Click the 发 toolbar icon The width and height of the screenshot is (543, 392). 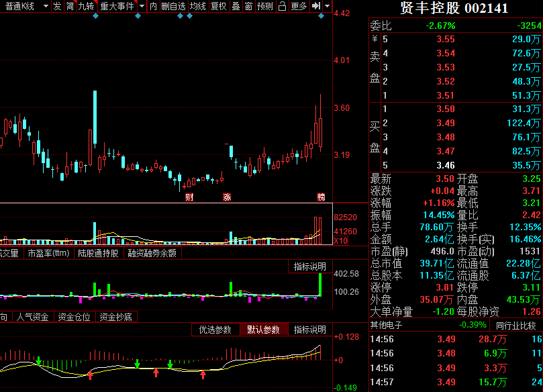coord(57,6)
